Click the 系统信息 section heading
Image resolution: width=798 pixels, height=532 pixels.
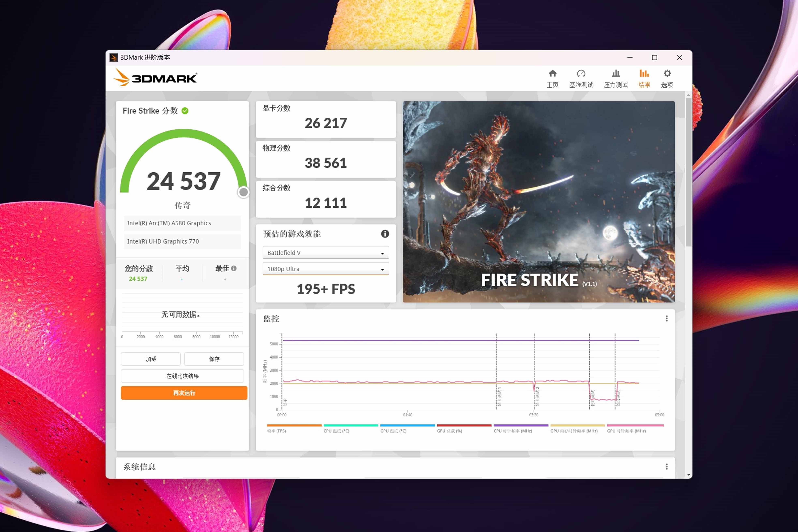[x=139, y=467]
